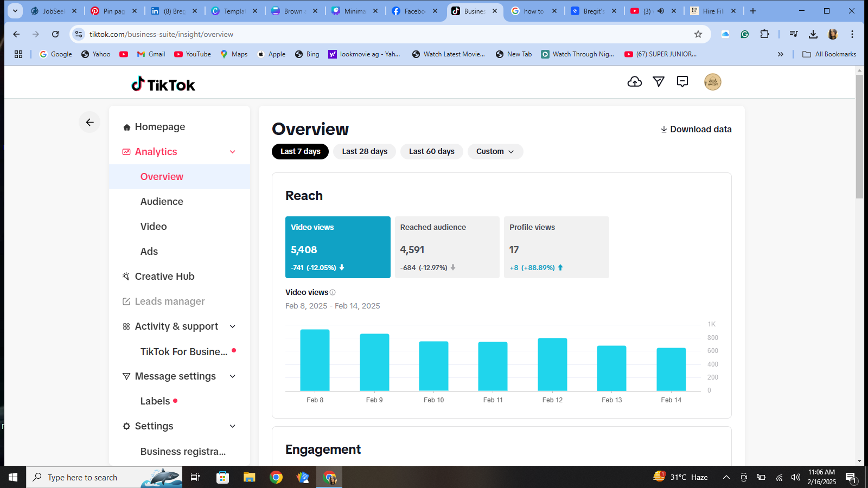Click the Feb 12 bar in chart
This screenshot has height=488, width=868.
pos(552,364)
